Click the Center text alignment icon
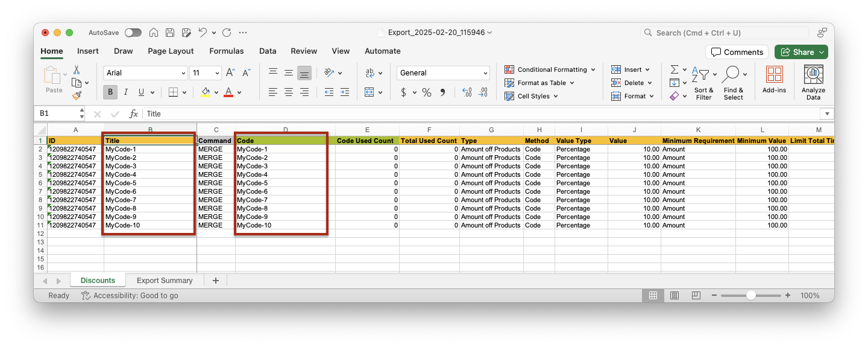Image resolution: width=868 pixels, height=347 pixels. coord(289,92)
